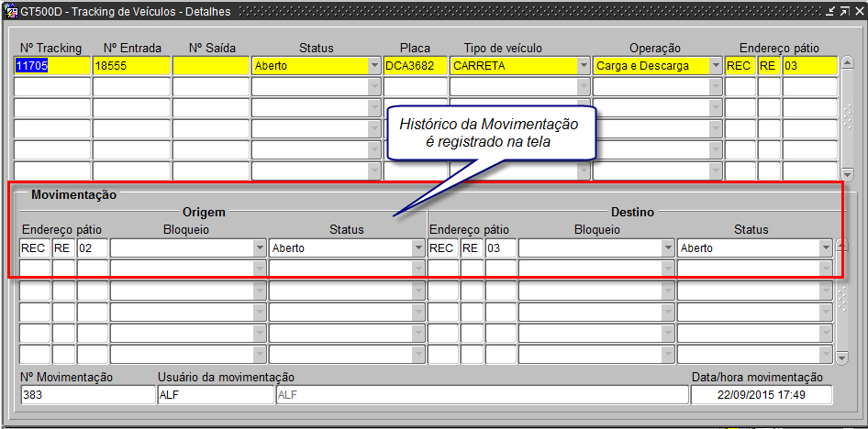
Task: Click Data/hora movimentação field 22/09/2015 17:49
Action: 762,395
